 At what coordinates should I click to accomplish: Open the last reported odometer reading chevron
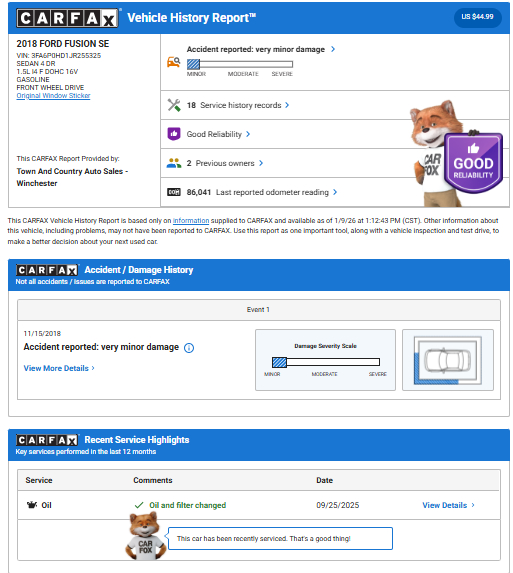click(x=335, y=192)
